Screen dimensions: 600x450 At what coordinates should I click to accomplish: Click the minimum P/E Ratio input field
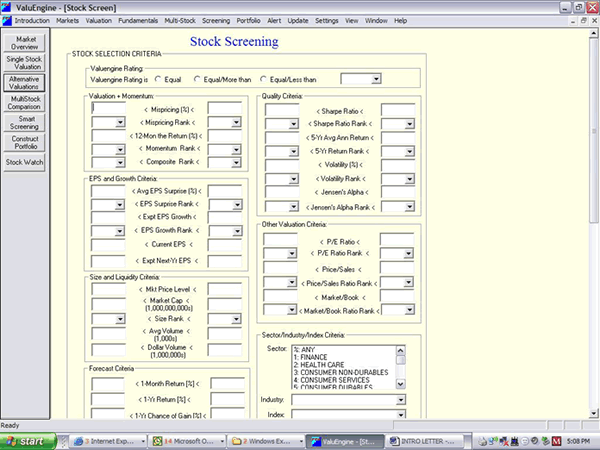pyautogui.click(x=280, y=240)
